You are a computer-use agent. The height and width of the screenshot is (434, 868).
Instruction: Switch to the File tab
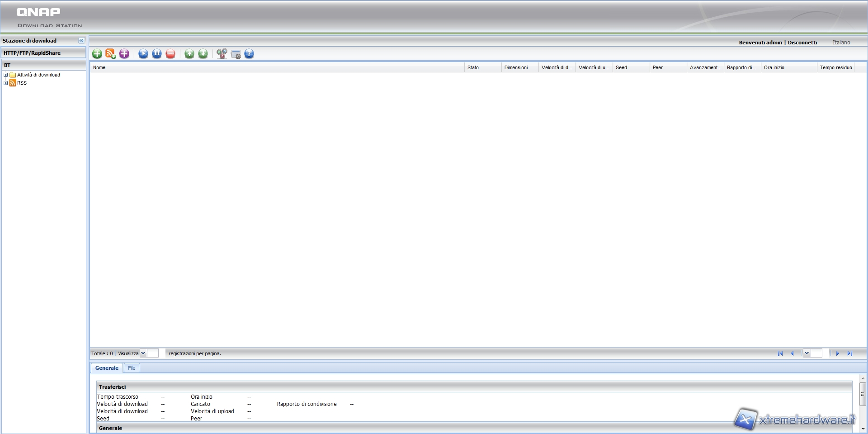[132, 368]
